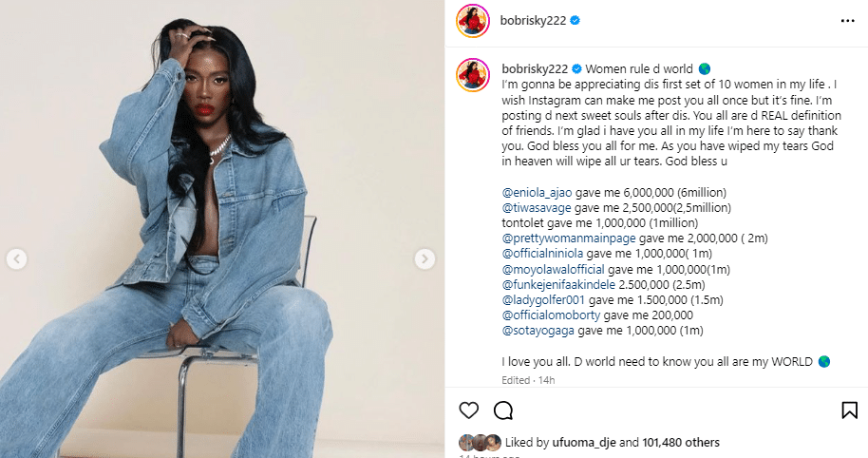
Task: Go to previous photo arrow
Action: pyautogui.click(x=16, y=258)
